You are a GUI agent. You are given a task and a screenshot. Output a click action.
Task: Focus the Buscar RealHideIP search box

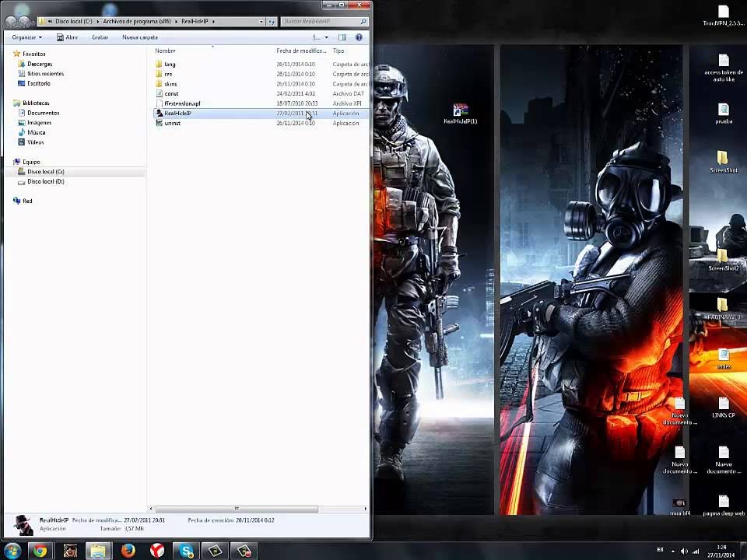324,22
